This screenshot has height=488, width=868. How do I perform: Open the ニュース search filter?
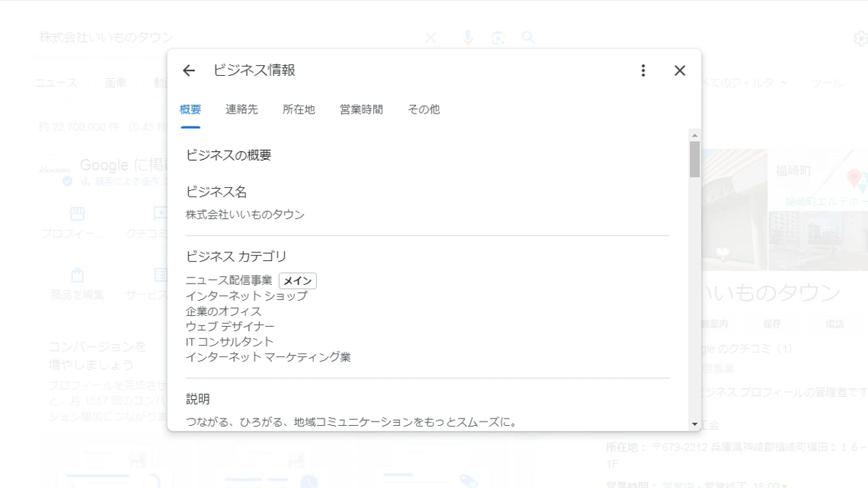click(x=56, y=83)
